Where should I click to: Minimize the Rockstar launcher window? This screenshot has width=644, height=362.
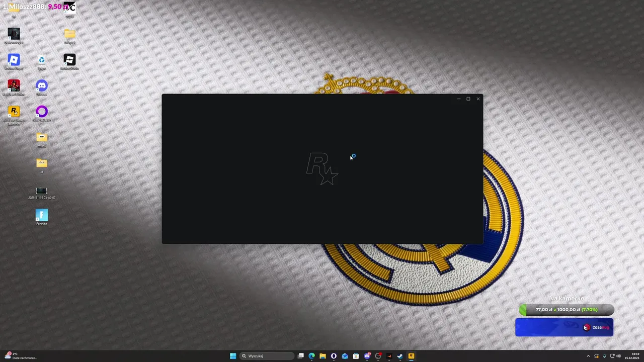coord(458,99)
